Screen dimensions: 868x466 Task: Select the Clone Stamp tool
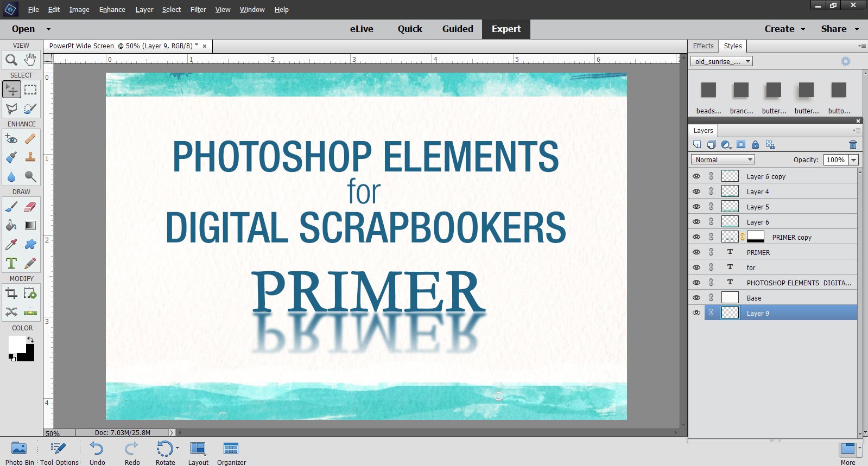point(30,157)
